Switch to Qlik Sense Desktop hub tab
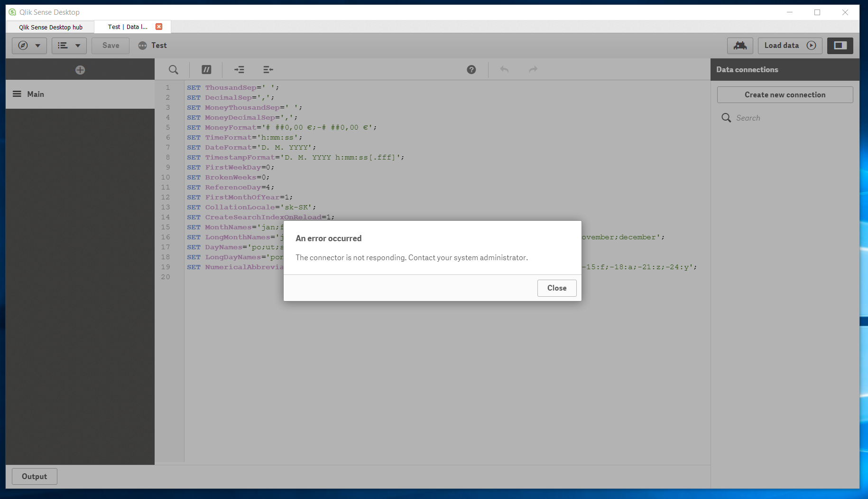868x499 pixels. click(x=51, y=27)
